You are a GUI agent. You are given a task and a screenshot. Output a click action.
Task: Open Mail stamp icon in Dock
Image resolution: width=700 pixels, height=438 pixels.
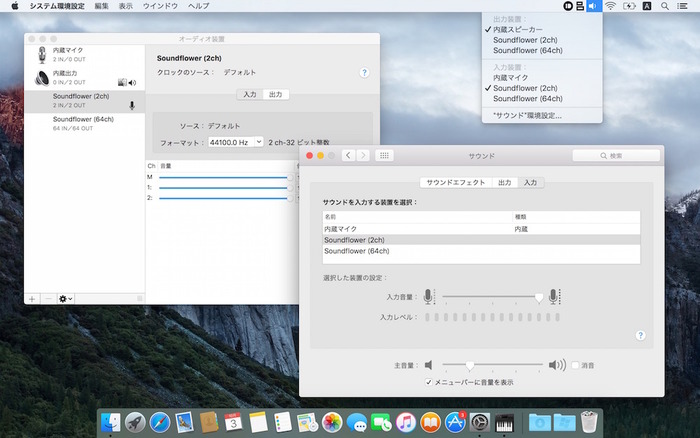[184, 422]
